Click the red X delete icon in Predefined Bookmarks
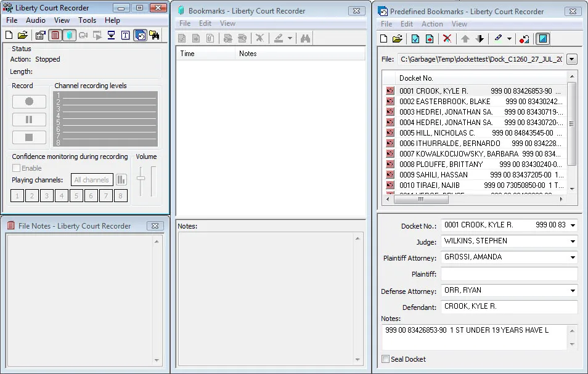 point(447,39)
